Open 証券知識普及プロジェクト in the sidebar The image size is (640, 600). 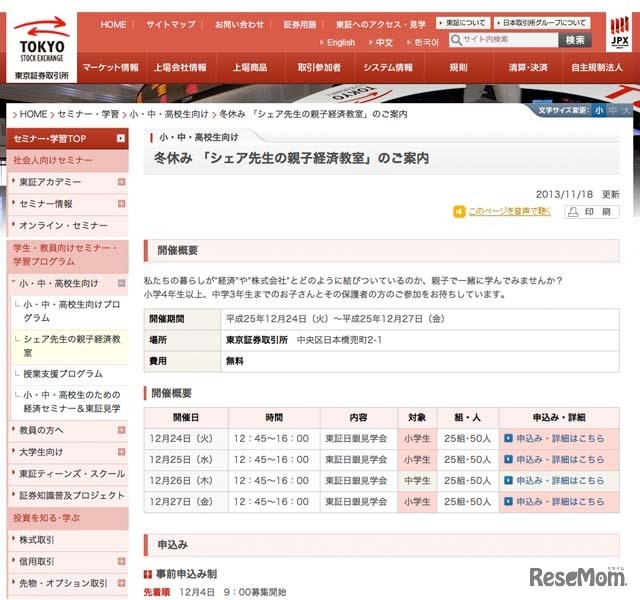click(72, 495)
